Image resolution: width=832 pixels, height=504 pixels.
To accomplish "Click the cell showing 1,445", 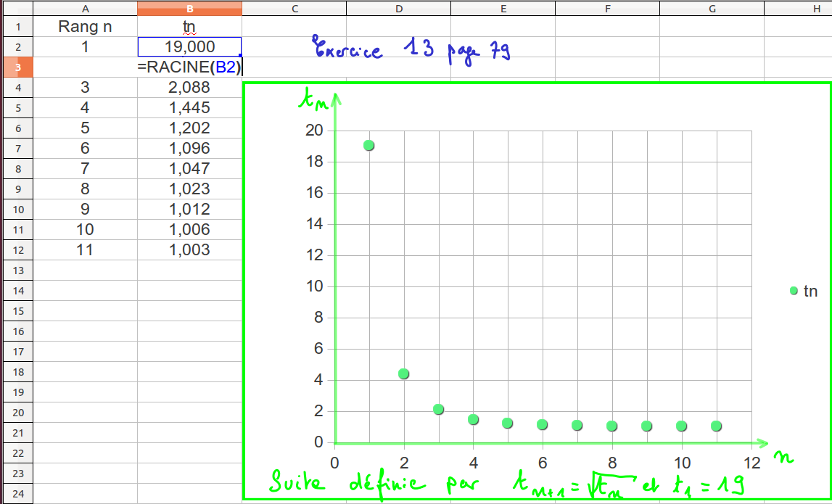I will point(189,108).
